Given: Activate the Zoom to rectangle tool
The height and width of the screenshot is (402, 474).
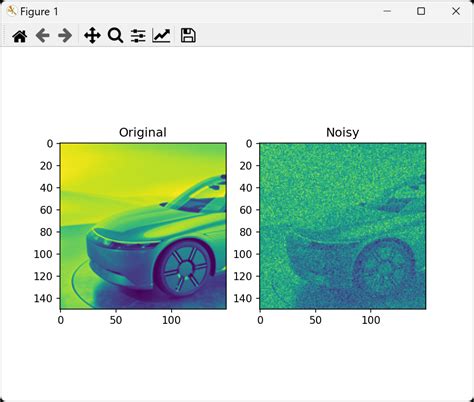Looking at the screenshot, I should click(115, 36).
